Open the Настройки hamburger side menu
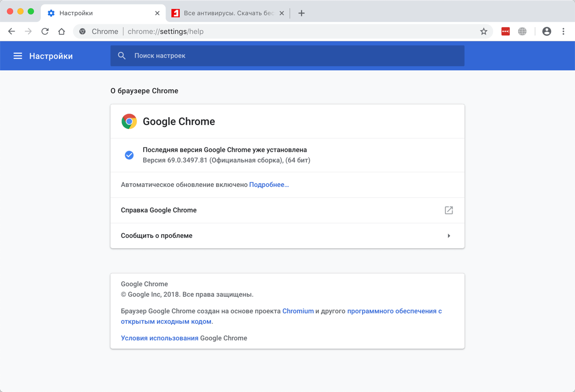Viewport: 575px width, 392px height. click(x=18, y=56)
